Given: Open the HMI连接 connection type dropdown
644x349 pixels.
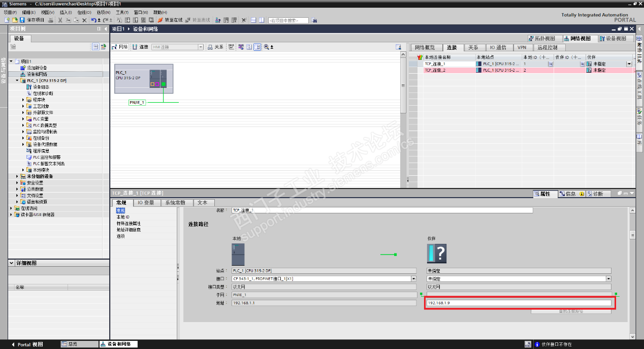Looking at the screenshot, I should coord(201,47).
